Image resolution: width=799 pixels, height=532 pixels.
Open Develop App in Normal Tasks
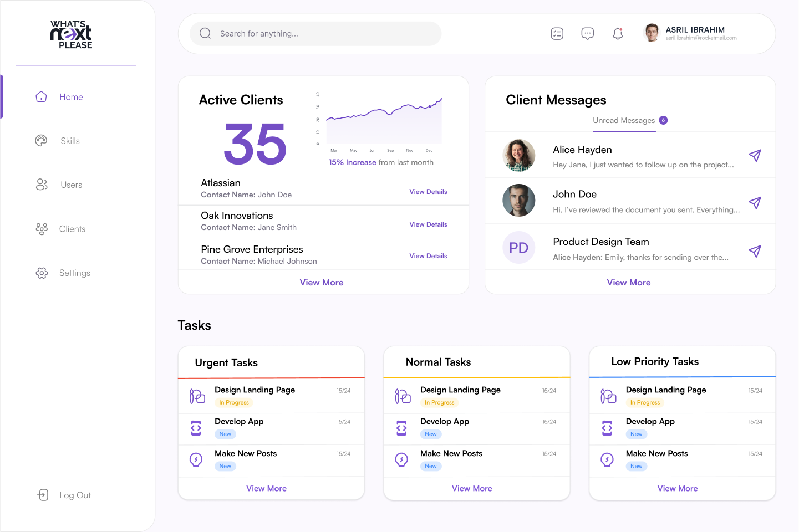click(x=444, y=422)
